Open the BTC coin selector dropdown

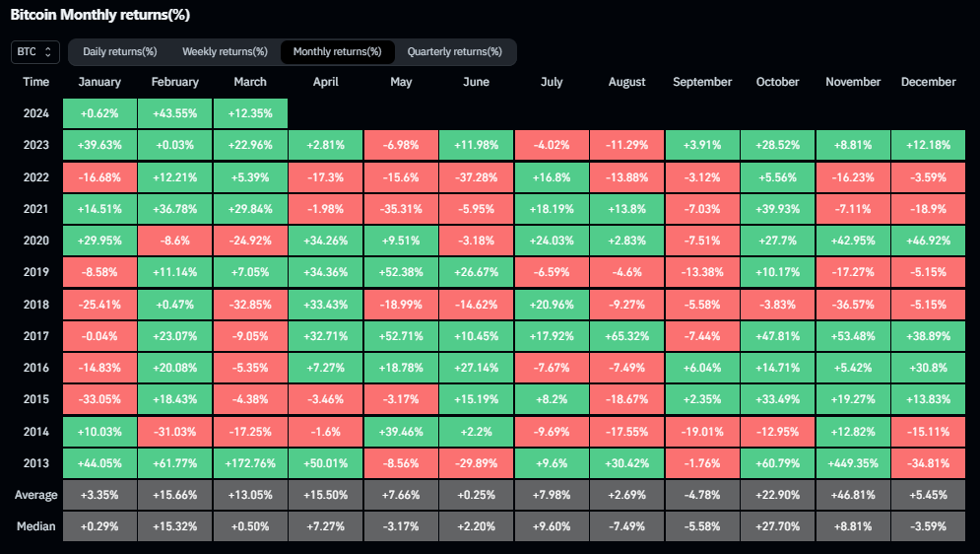35,52
